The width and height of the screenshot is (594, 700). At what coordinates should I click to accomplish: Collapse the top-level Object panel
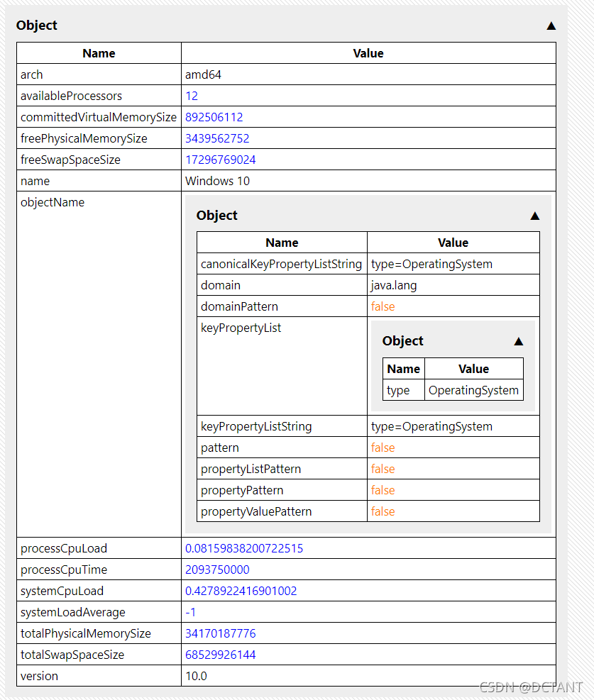(x=551, y=26)
